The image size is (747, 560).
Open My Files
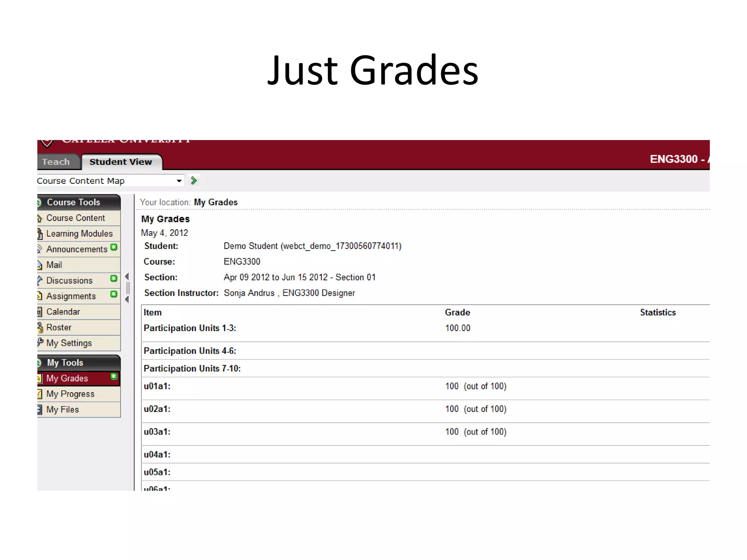(x=62, y=410)
